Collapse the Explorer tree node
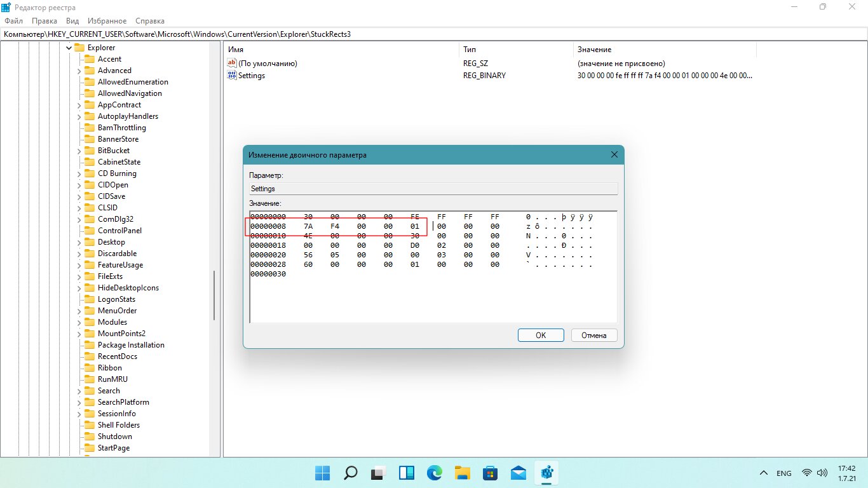 pos(69,48)
